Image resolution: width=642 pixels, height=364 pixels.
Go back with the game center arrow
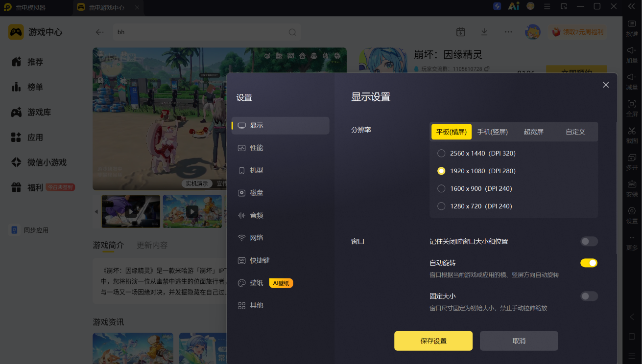[100, 32]
